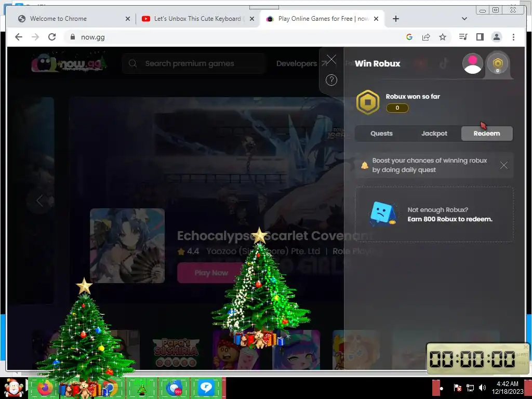Click the small Christmas tree taskbar icon
The width and height of the screenshot is (532, 399).
click(141, 390)
